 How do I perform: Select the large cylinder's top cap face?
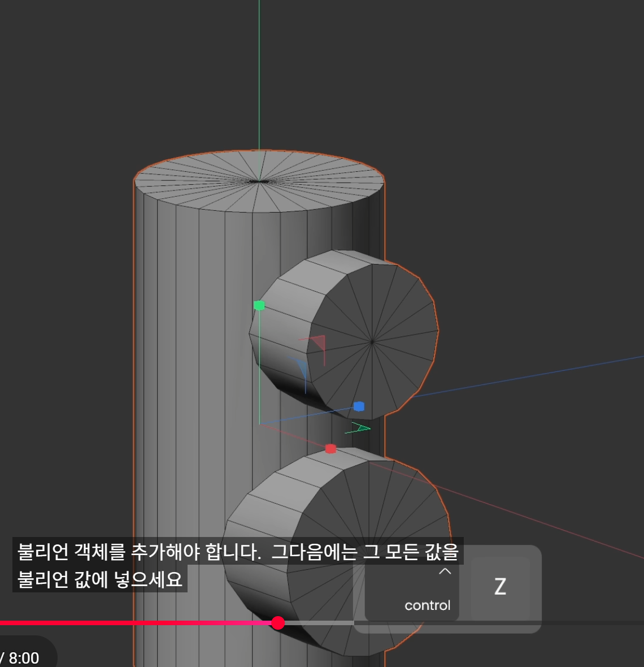pyautogui.click(x=259, y=181)
